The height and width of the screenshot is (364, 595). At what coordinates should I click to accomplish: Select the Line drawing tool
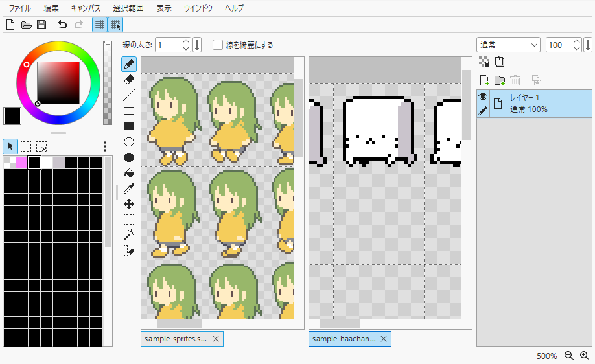[x=129, y=95]
